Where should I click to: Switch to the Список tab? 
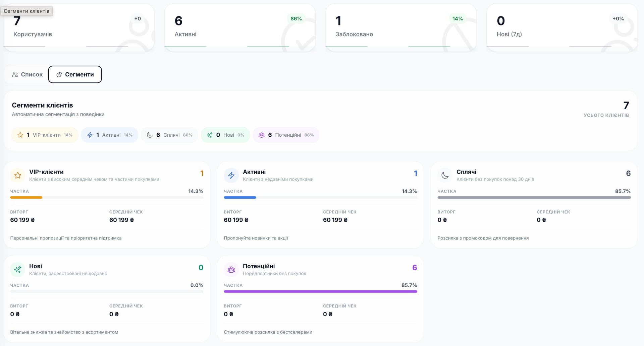[27, 74]
